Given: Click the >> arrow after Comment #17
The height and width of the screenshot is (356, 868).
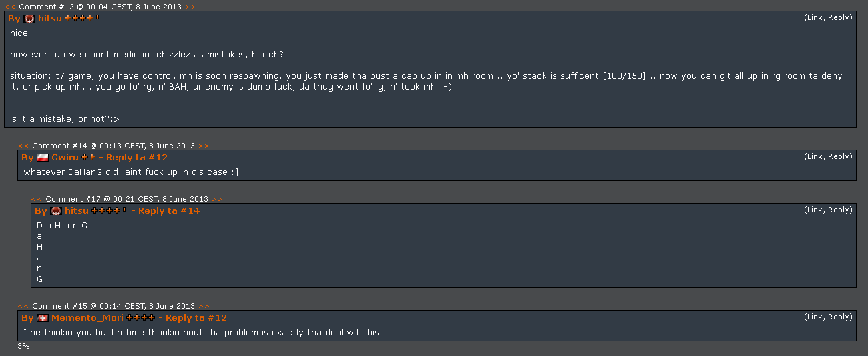Looking at the screenshot, I should tap(218, 199).
